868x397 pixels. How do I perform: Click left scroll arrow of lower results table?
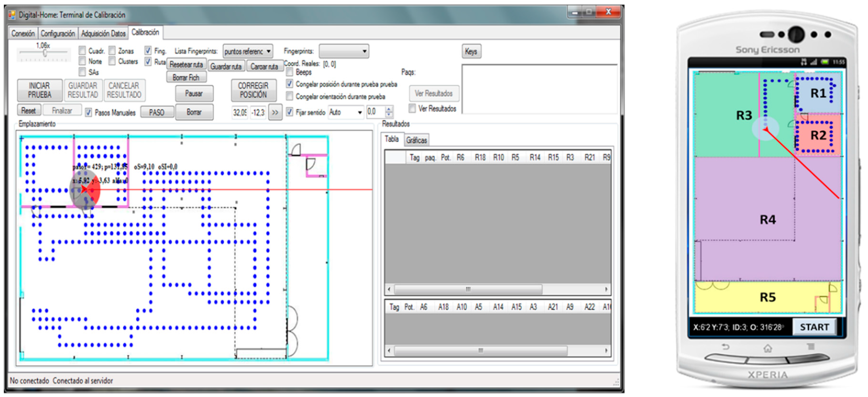[389, 351]
